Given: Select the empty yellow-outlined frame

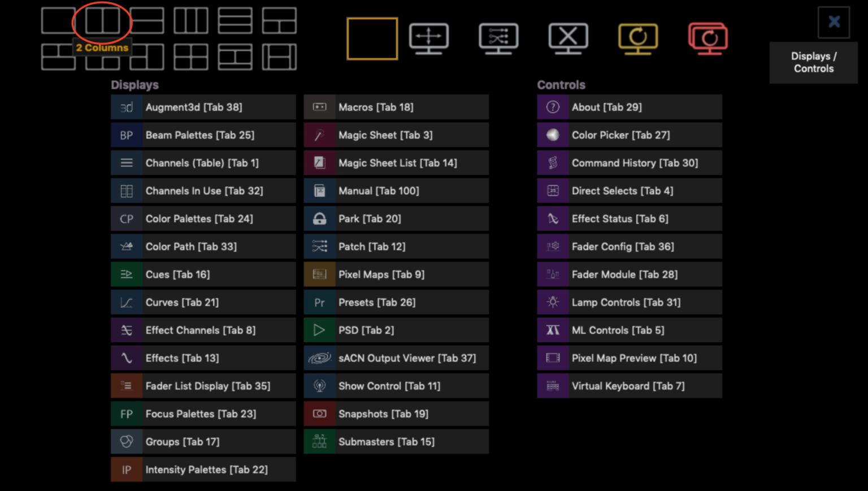Looking at the screenshot, I should (x=372, y=38).
